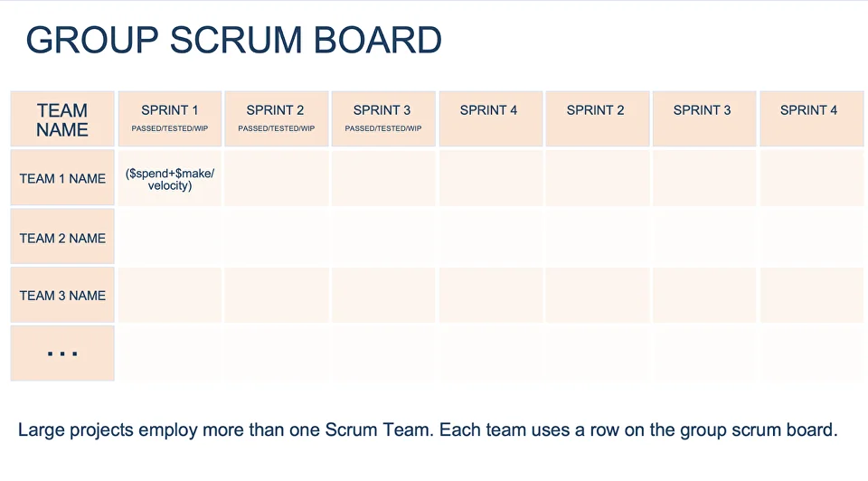The height and width of the screenshot is (481, 868).
Task: Click SPRINT 3 header with PASSED/TESTED/WIP subtitle
Action: [383, 119]
